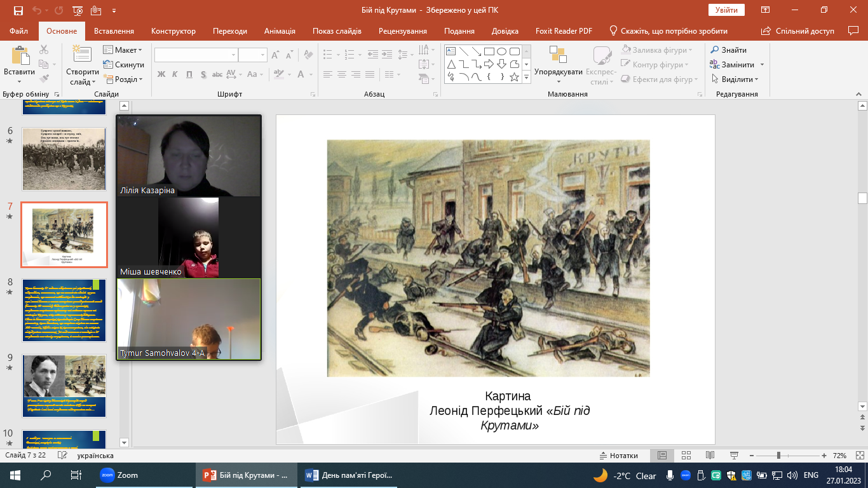Click the zoom slider handle
This screenshot has height=488, width=868.
click(778, 456)
